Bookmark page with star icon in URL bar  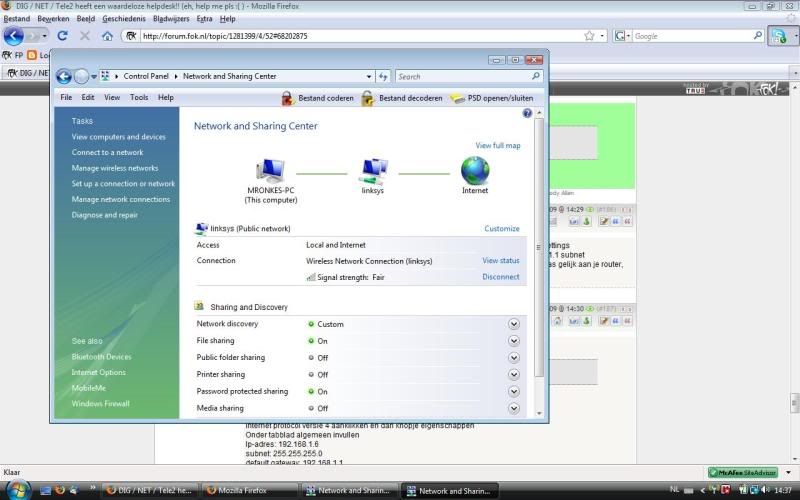coord(589,36)
